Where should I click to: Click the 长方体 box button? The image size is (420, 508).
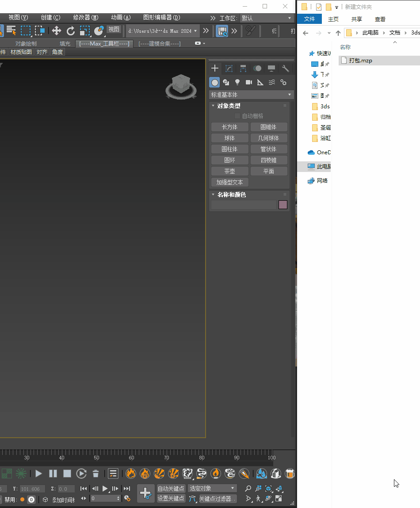pos(229,127)
